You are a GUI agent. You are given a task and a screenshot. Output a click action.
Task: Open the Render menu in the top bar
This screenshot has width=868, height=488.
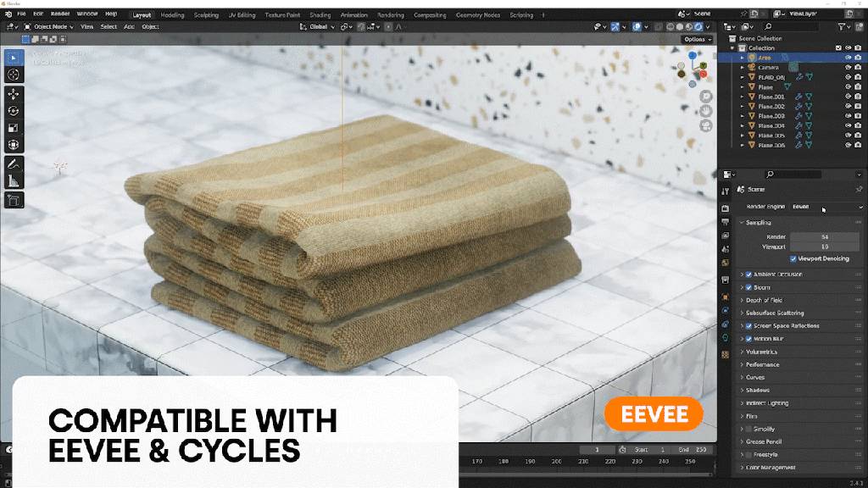(x=60, y=14)
